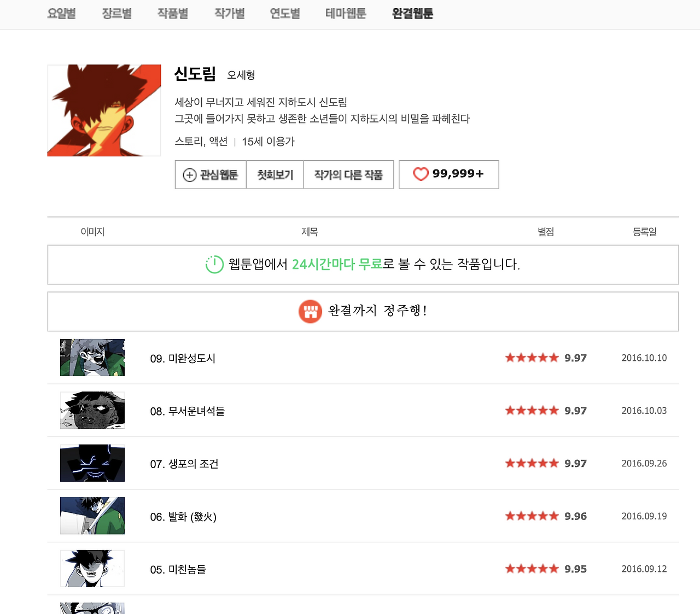Open thumbnail for episode 08. 무서운녀석들
The image size is (700, 614).
(92, 410)
